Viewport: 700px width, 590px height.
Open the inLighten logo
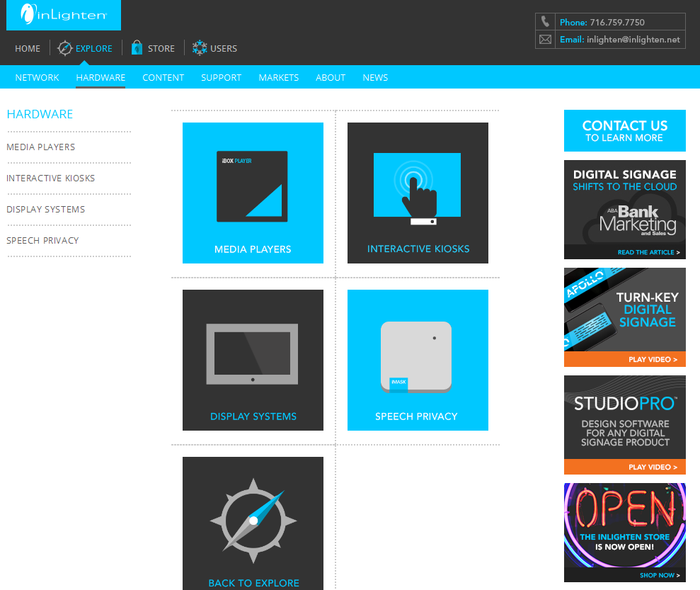point(63,15)
